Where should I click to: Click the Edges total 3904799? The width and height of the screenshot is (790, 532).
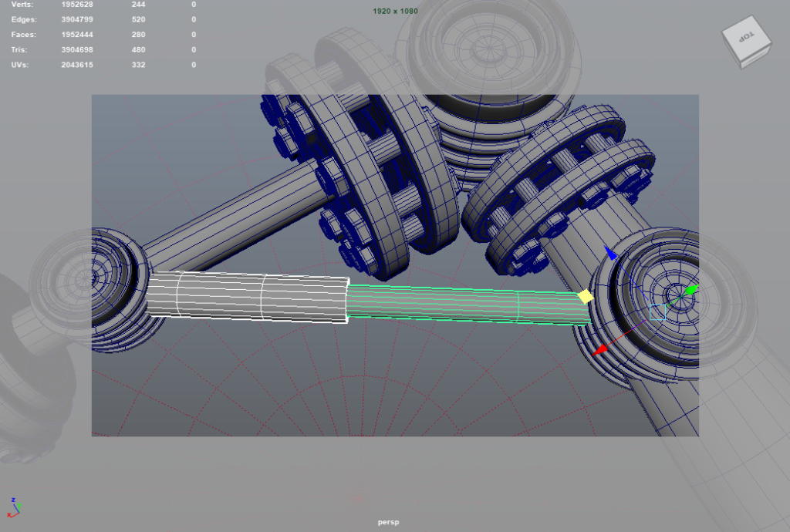click(77, 19)
